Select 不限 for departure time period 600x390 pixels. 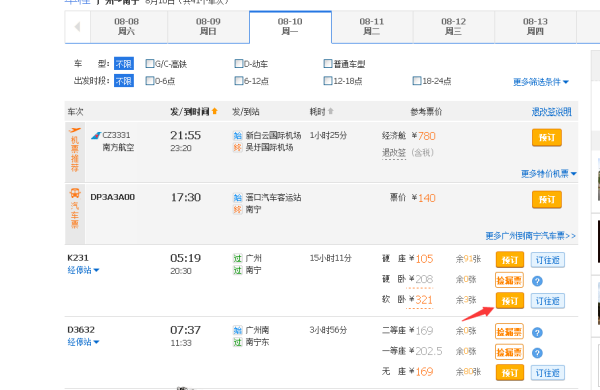[124, 81]
